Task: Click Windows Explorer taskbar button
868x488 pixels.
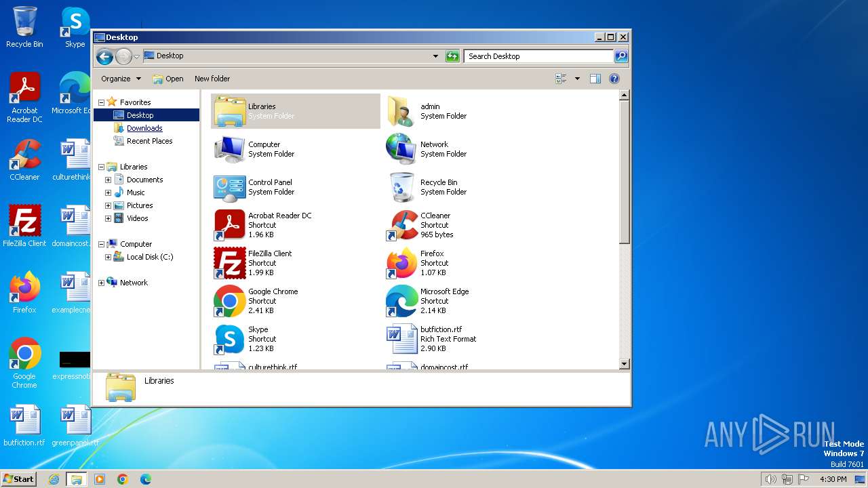Action: tap(77, 479)
